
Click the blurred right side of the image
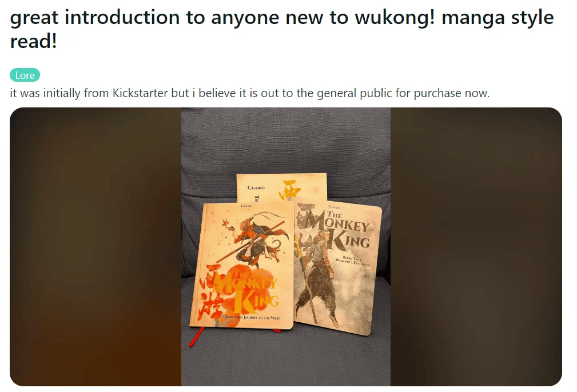click(x=476, y=246)
